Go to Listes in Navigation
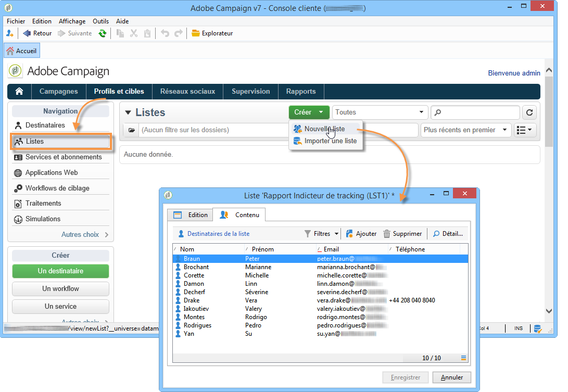Screen dimensions: 568x392 [60, 141]
